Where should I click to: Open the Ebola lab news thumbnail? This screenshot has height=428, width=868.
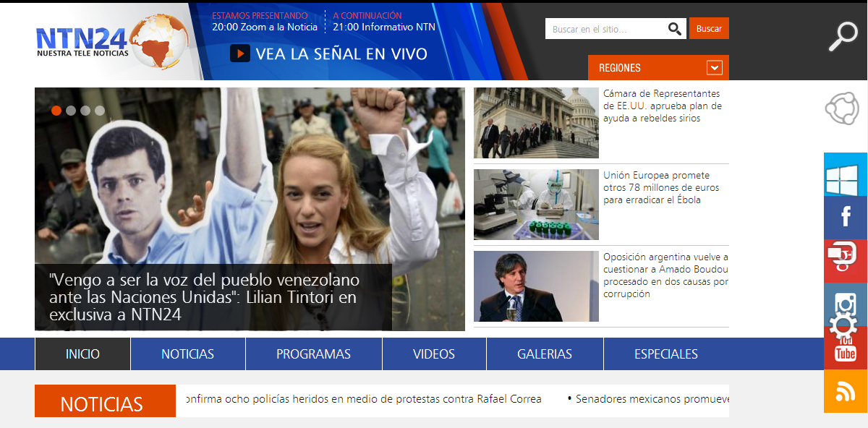536,205
